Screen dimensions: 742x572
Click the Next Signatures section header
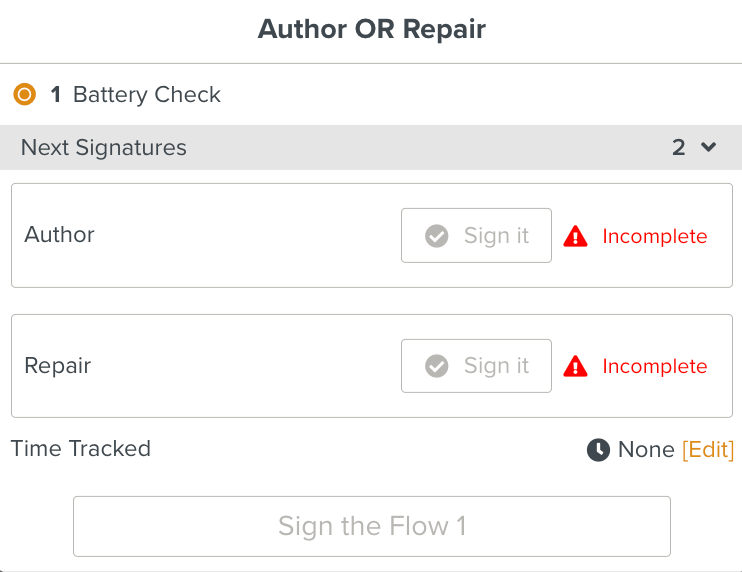point(104,147)
